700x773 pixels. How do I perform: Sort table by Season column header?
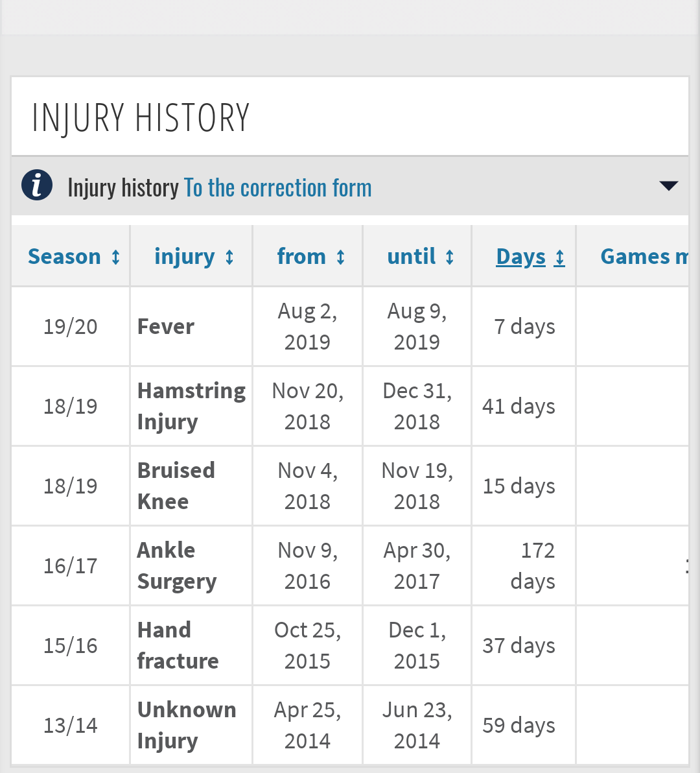(64, 256)
